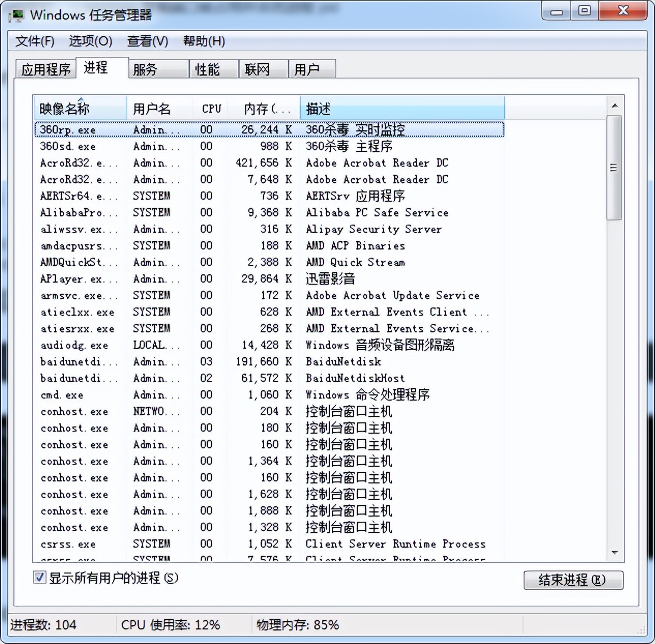Viewport: 655px width, 644px height.
Task: Open the 选项 menu
Action: point(91,41)
